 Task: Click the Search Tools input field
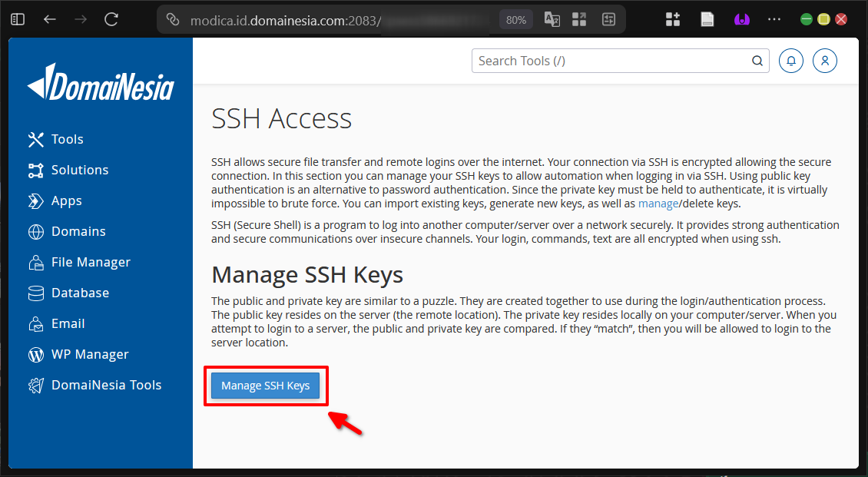611,61
